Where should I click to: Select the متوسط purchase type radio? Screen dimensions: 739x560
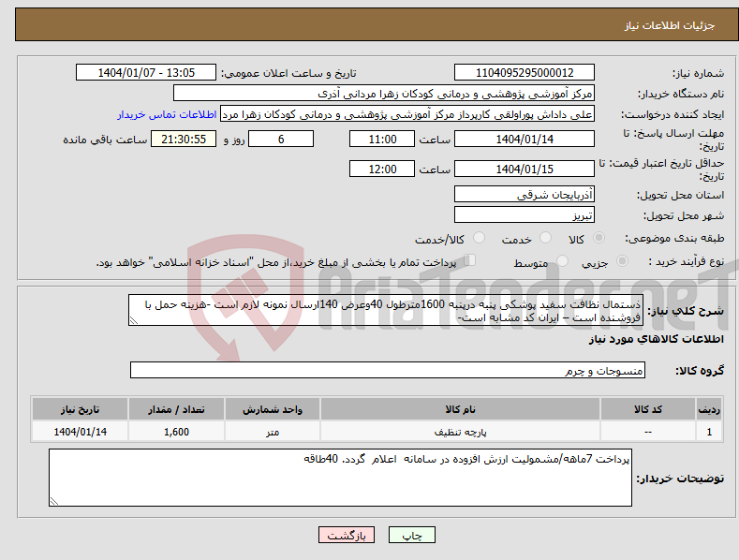[562, 260]
